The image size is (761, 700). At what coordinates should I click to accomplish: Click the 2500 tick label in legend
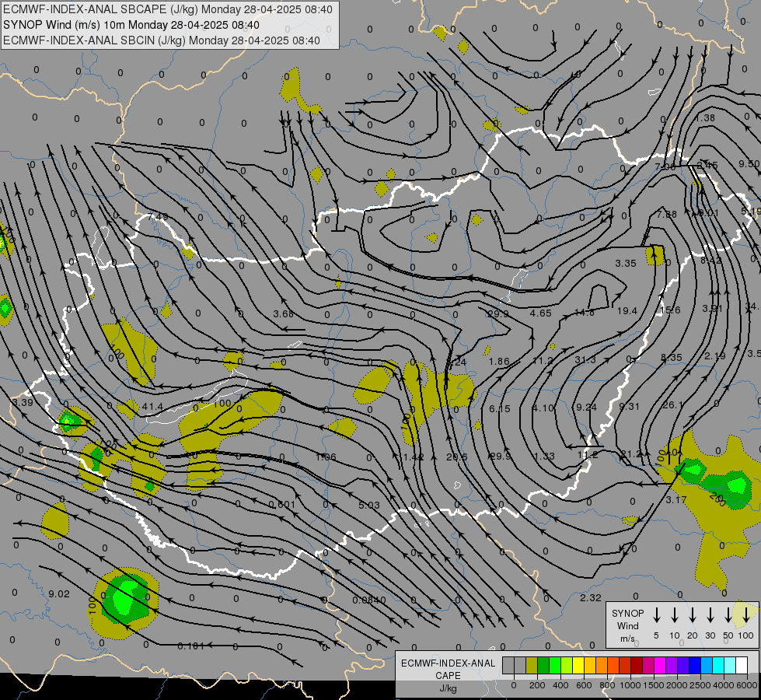click(700, 685)
